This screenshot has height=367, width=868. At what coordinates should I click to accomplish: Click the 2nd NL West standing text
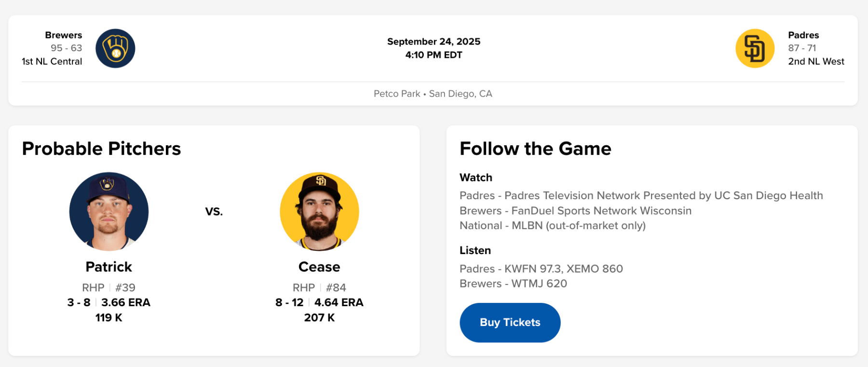click(816, 61)
